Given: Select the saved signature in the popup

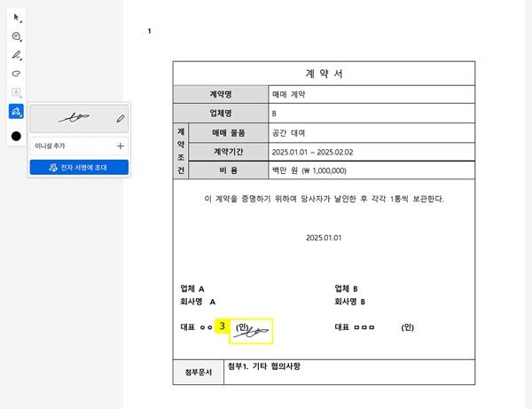Looking at the screenshot, I should [79, 119].
